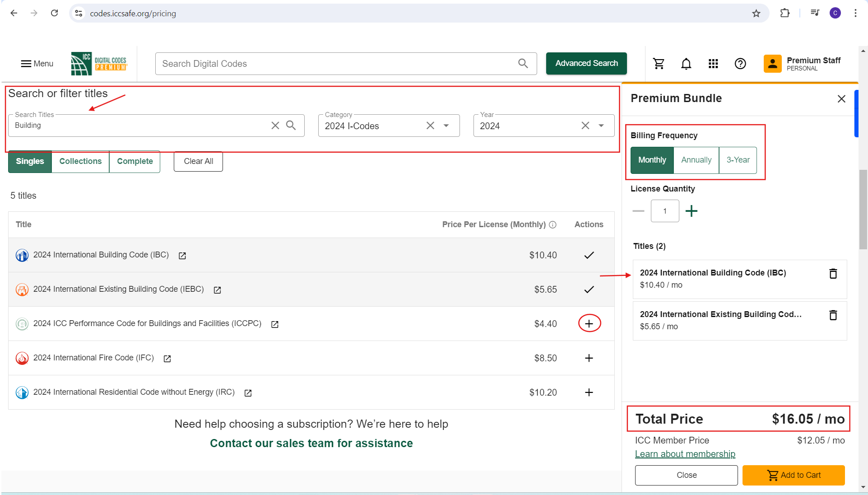Click the ICC Digital Codes Premium logo
Screen dimensions: 868x495
(99, 64)
